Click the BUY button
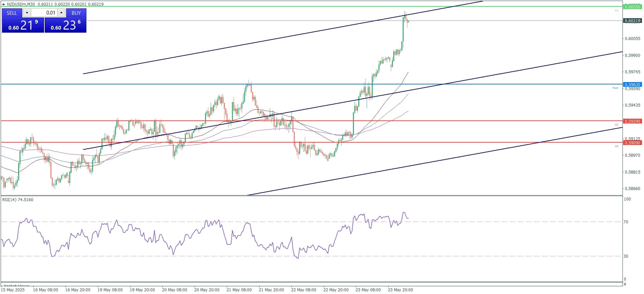Image resolution: width=644 pixels, height=294 pixels. coord(76,13)
